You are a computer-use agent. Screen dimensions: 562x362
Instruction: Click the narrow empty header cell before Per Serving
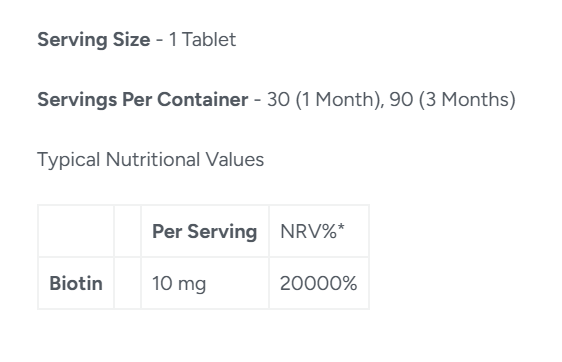click(128, 231)
